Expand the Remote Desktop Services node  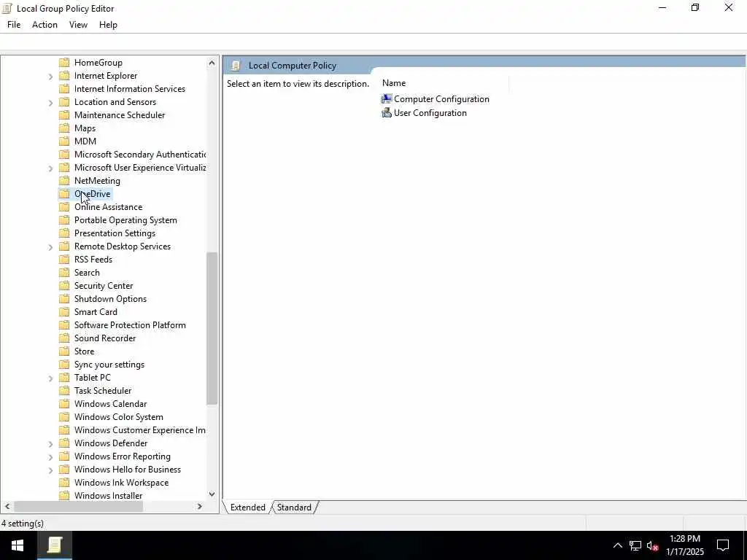(50, 246)
